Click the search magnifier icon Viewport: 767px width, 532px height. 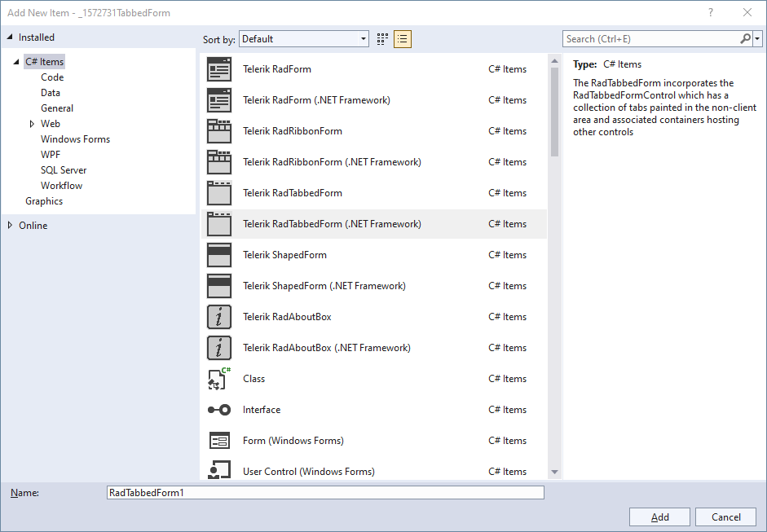click(745, 38)
